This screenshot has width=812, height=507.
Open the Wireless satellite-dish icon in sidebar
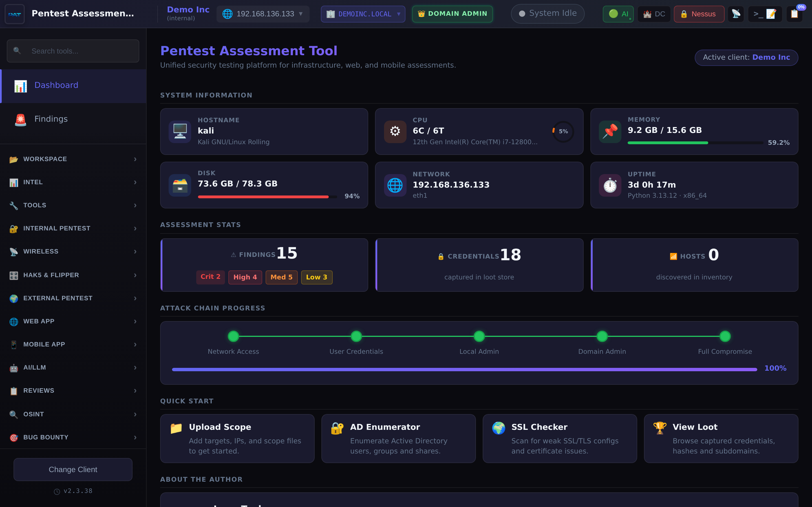pos(14,252)
